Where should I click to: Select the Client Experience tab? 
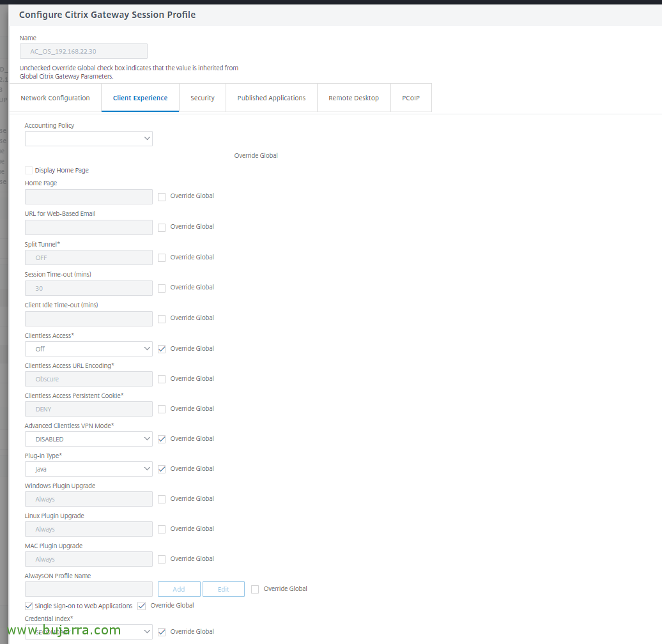click(x=140, y=98)
